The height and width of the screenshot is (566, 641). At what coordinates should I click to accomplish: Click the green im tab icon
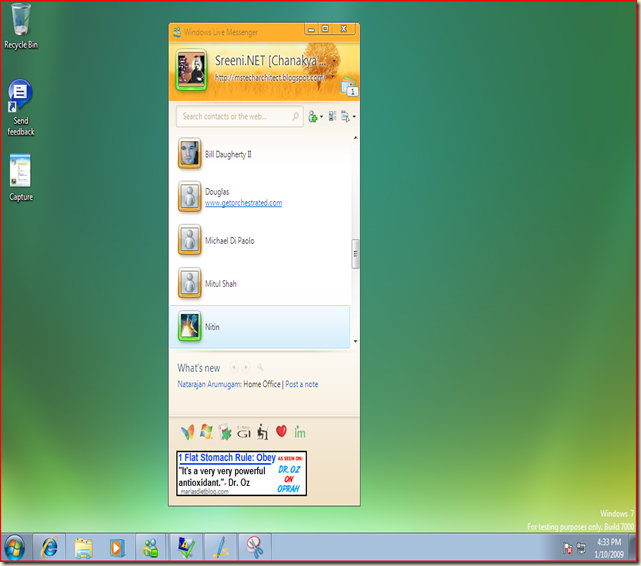(300, 432)
